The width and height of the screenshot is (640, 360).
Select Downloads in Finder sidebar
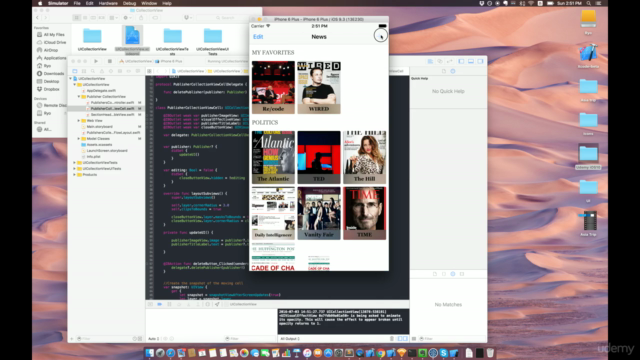pyautogui.click(x=51, y=73)
